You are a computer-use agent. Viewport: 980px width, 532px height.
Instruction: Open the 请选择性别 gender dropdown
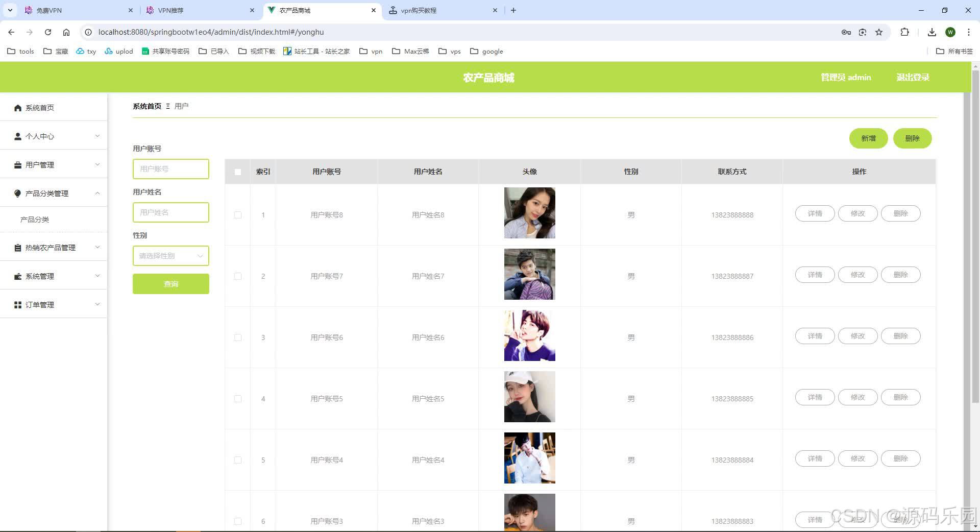click(170, 256)
